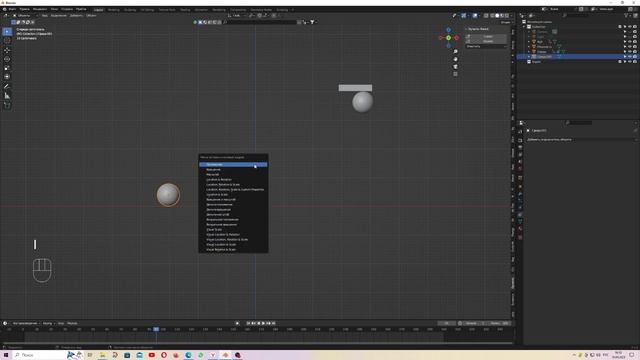Open the overlays options dropdown arrow
Viewport: 640px width, 360px height.
pyautogui.click(x=479, y=16)
